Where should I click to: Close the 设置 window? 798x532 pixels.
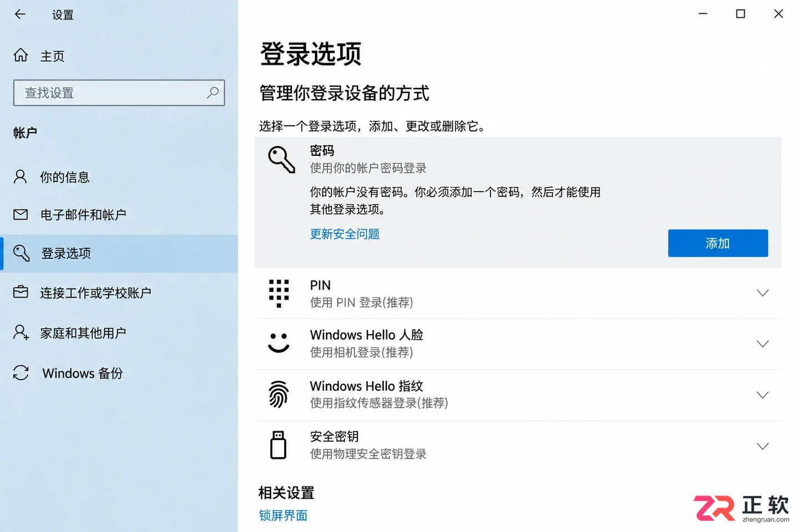(779, 14)
